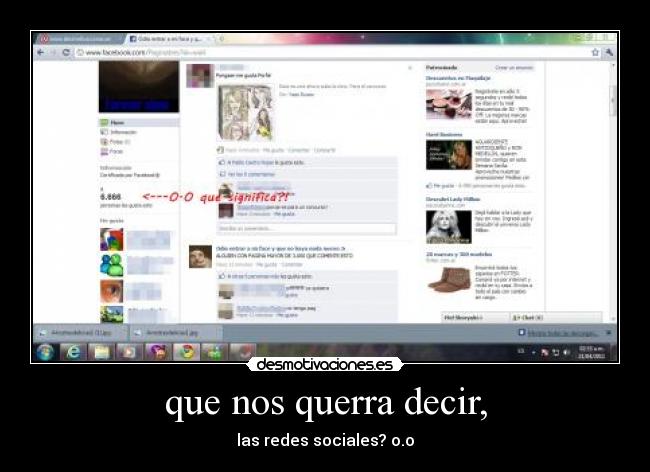Open the collage photo in the first post
650x472 pixels.
(246, 113)
